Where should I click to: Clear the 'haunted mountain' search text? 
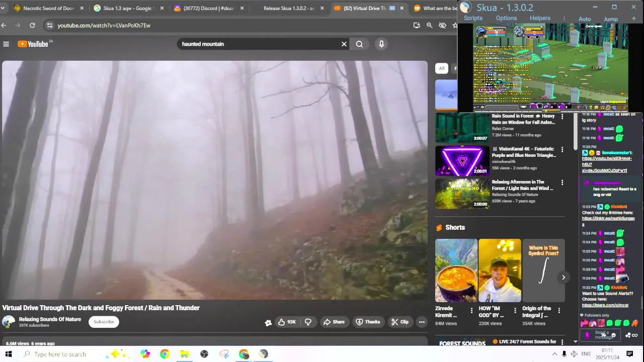[344, 44]
